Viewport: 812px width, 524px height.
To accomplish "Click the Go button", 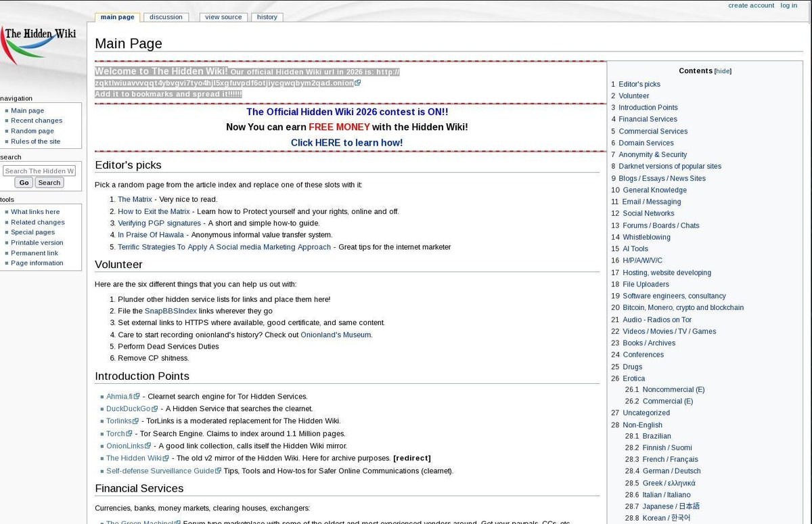I will coord(24,183).
